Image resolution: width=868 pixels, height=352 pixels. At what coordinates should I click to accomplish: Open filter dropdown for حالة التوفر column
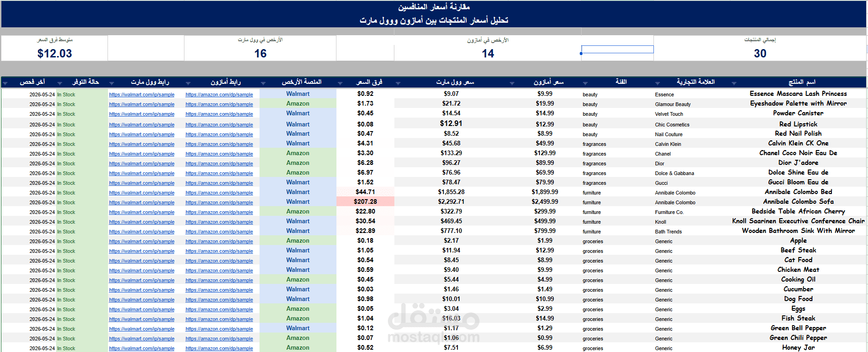(x=60, y=83)
